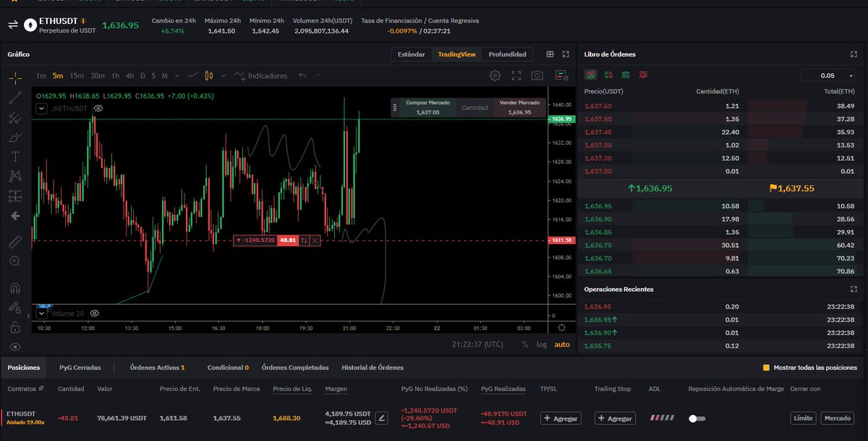868x441 pixels.
Task: Select the 15m timeframe interval
Action: 77,75
